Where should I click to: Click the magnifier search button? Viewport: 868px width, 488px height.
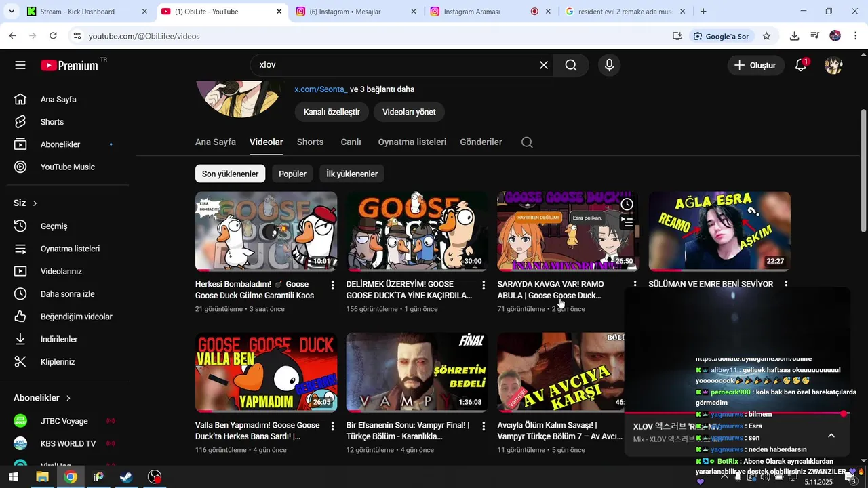571,65
